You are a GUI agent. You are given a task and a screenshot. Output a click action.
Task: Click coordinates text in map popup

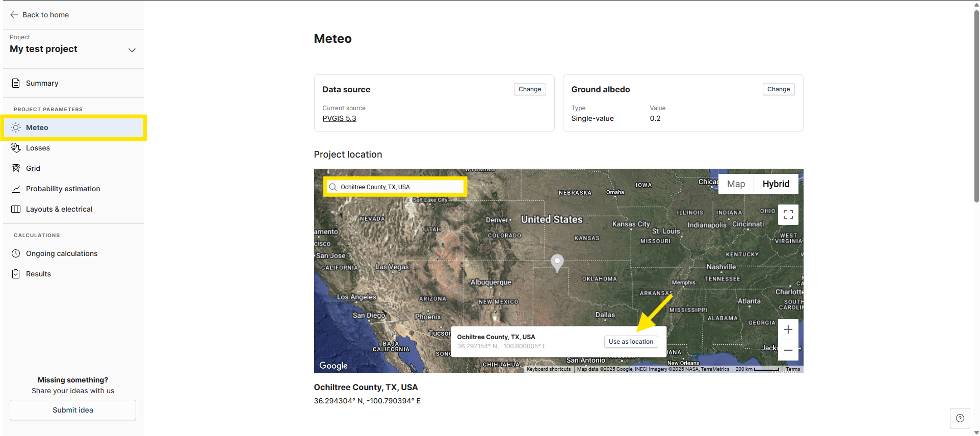tap(501, 346)
